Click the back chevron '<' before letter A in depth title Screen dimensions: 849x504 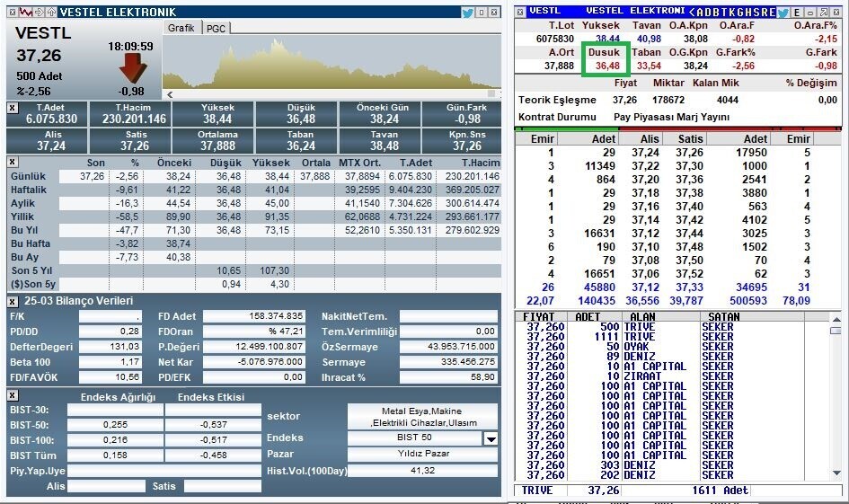pos(692,12)
